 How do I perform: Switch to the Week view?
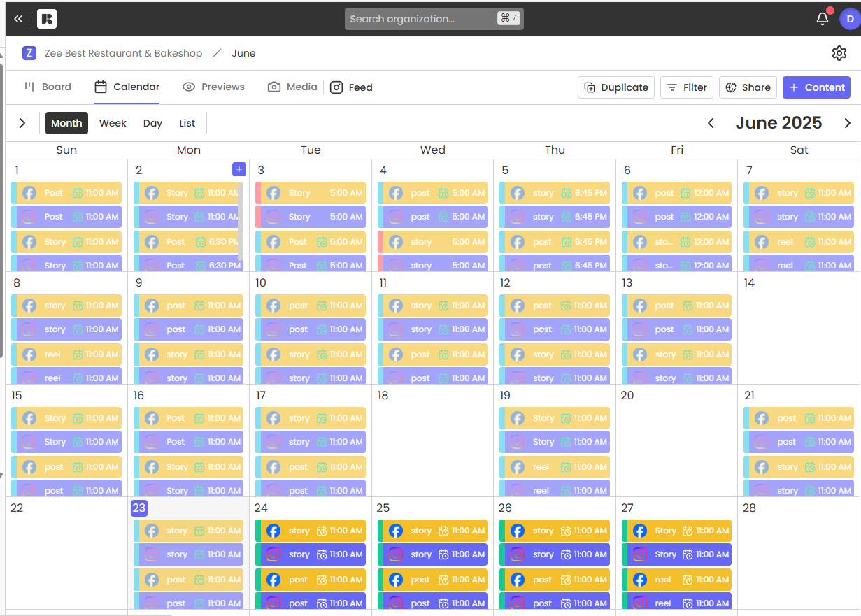click(x=113, y=123)
